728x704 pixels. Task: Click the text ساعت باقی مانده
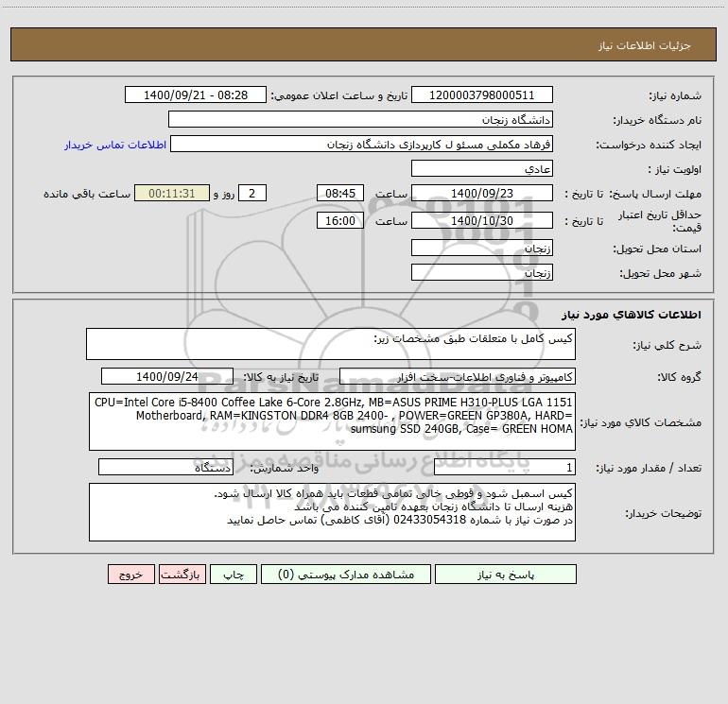(x=87, y=194)
